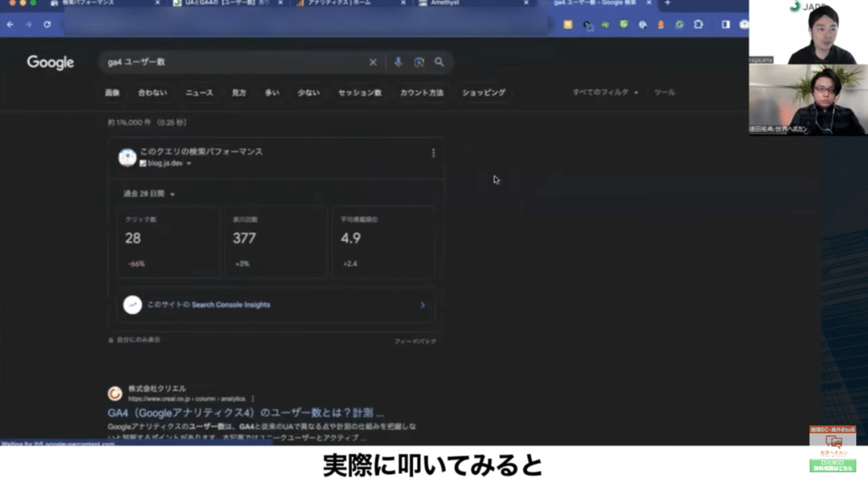The image size is (868, 484).
Task: Click the browser back arrow
Action: [10, 25]
